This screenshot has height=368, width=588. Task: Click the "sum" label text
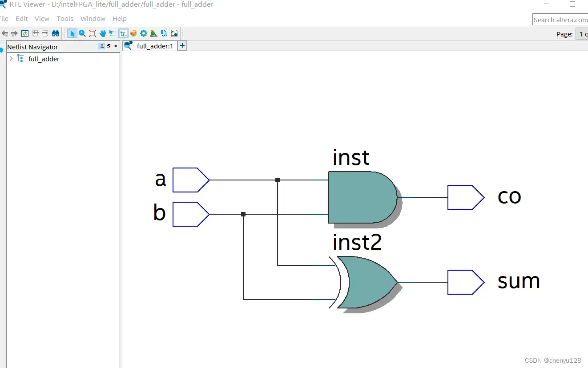click(x=519, y=281)
